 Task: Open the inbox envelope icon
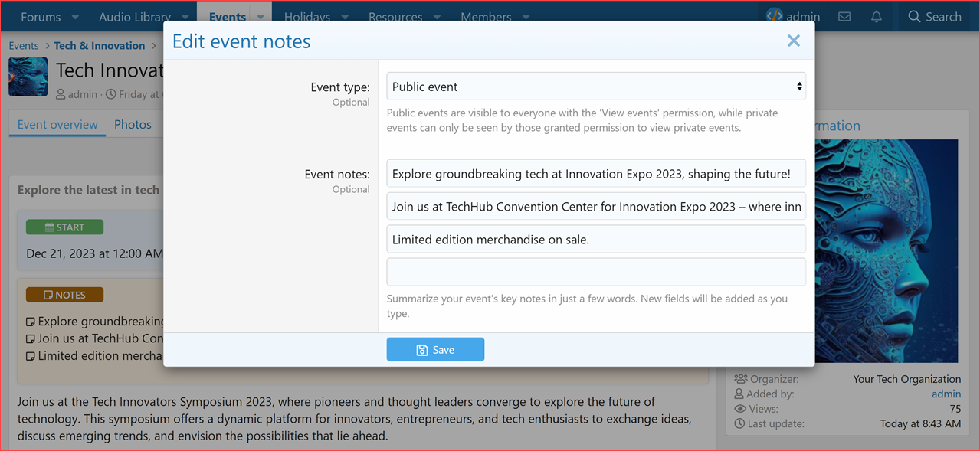(x=844, y=16)
